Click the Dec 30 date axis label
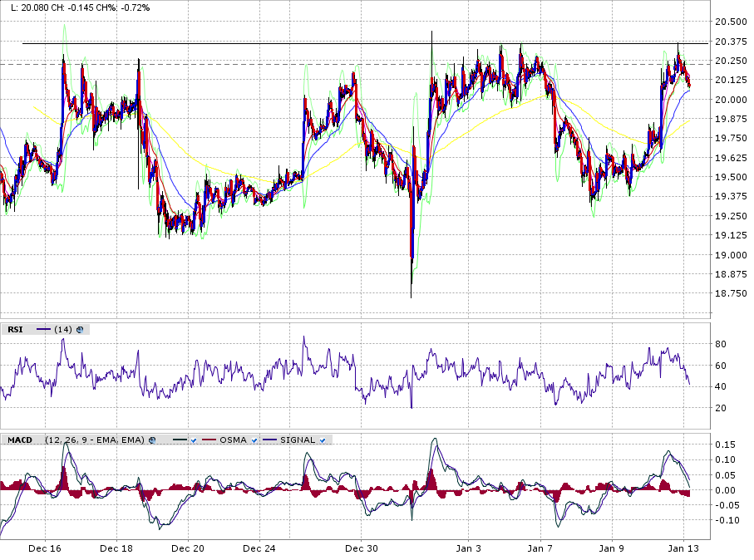 pyautogui.click(x=362, y=548)
